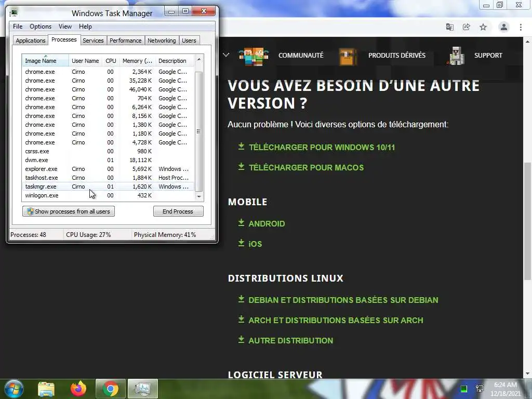Open Chrome profile avatar icon
The image size is (532, 399).
(504, 27)
